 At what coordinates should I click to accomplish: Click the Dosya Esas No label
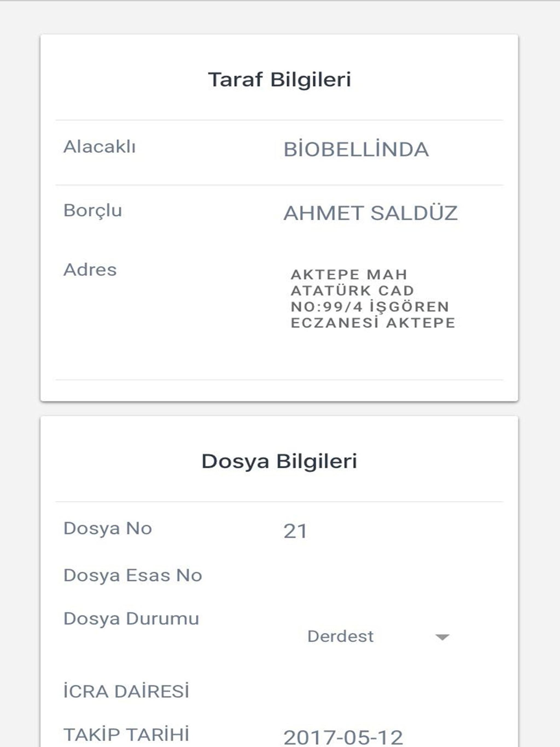pos(133,576)
